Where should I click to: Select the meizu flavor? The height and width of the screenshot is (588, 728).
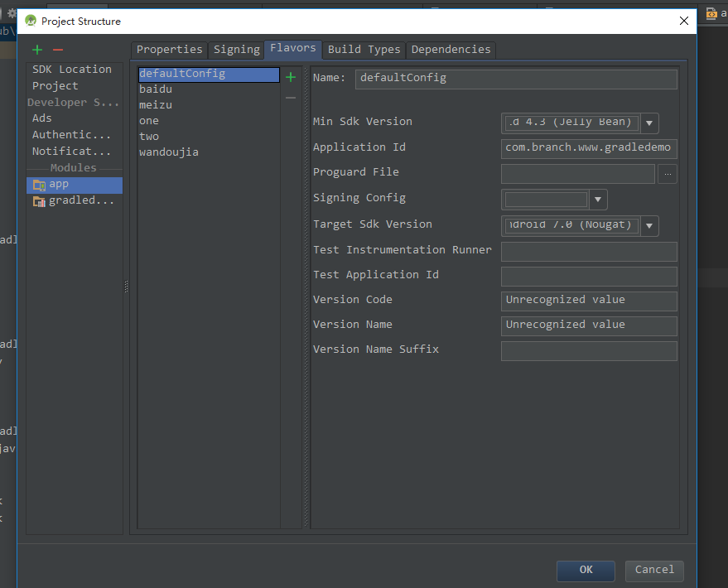point(209,105)
